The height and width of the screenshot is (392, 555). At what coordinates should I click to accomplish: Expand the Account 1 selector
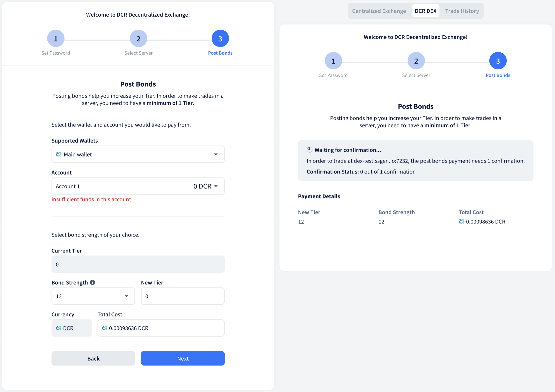(138, 186)
